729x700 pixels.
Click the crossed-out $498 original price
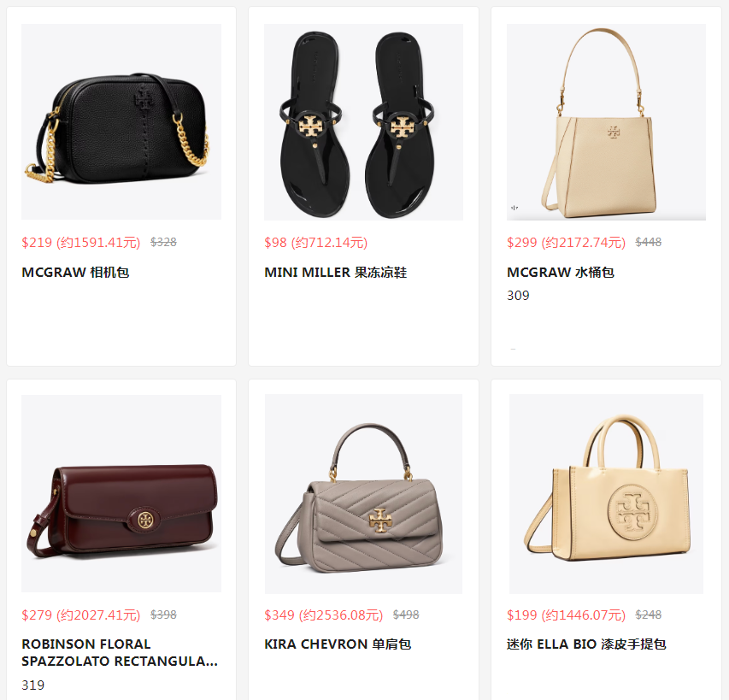tap(406, 615)
